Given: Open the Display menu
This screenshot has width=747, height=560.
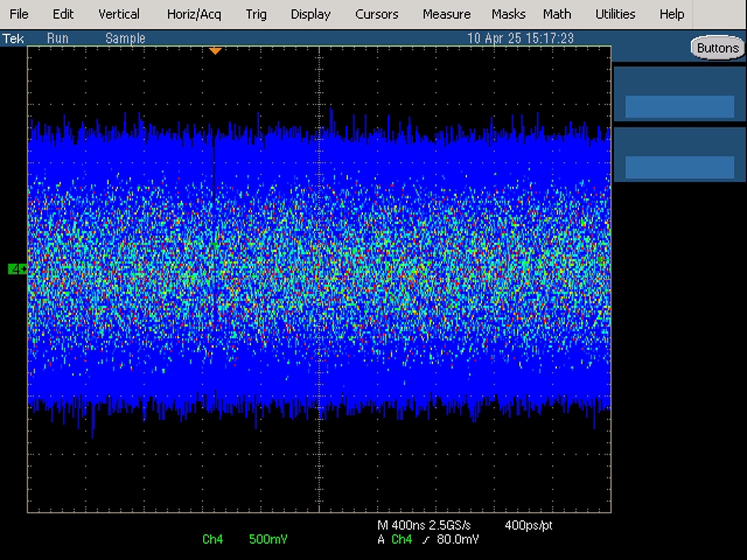Looking at the screenshot, I should tap(310, 14).
